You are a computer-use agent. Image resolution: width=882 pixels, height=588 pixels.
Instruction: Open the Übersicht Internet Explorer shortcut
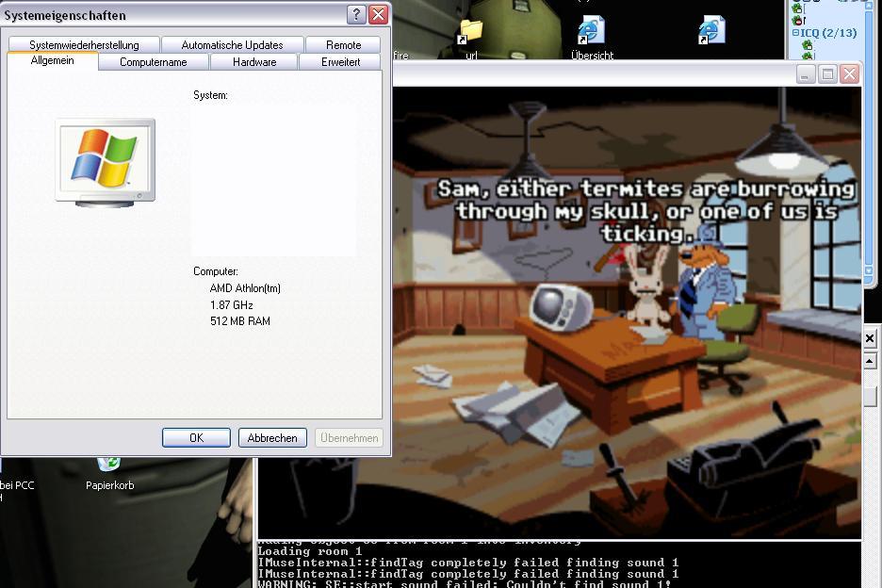tap(592, 39)
